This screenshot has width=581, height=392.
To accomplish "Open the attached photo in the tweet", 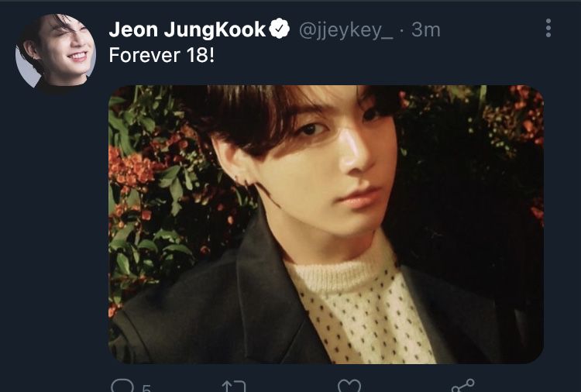I will coord(325,225).
